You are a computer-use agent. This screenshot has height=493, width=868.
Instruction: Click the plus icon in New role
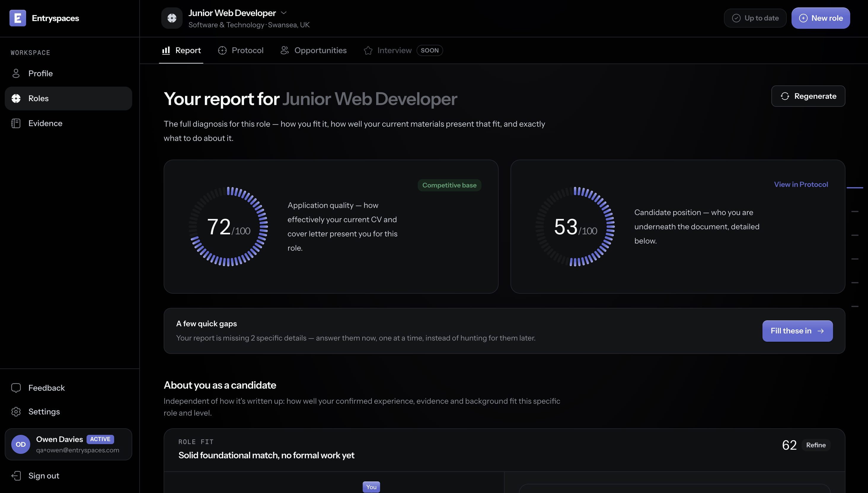[803, 18]
